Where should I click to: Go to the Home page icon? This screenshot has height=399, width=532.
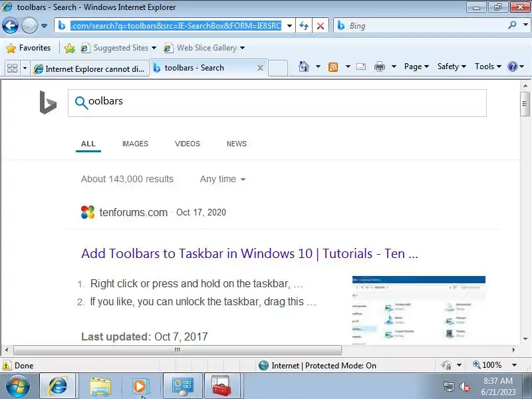(304, 66)
